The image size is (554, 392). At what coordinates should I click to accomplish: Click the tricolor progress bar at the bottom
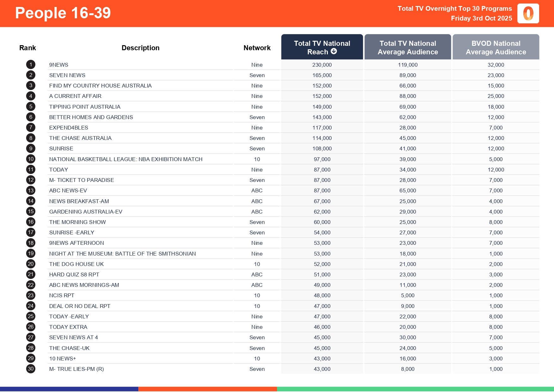pos(277,389)
